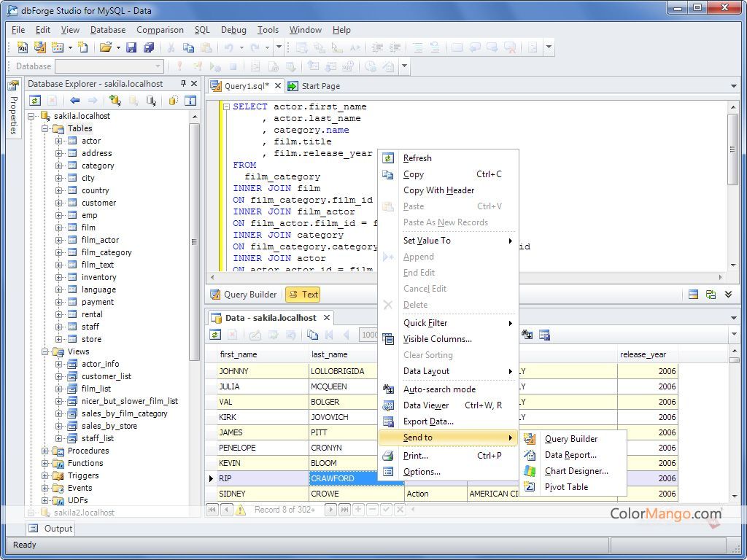Click the New Connection icon in Database Explorer

[x=115, y=101]
